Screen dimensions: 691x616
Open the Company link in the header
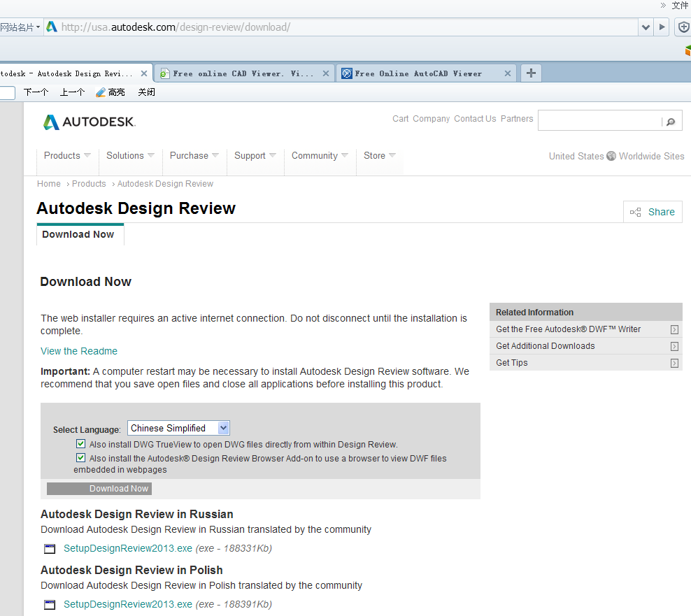431,119
